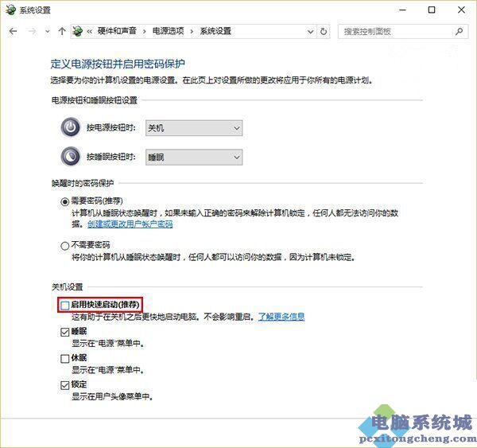Click the power button icon
Screen dimensions: 477x448
[71, 127]
